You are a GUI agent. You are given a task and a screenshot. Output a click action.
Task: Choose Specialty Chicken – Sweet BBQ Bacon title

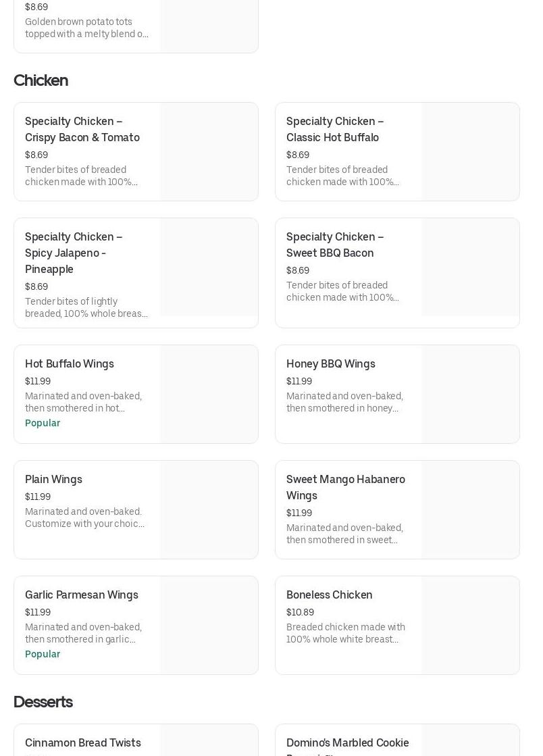click(335, 245)
